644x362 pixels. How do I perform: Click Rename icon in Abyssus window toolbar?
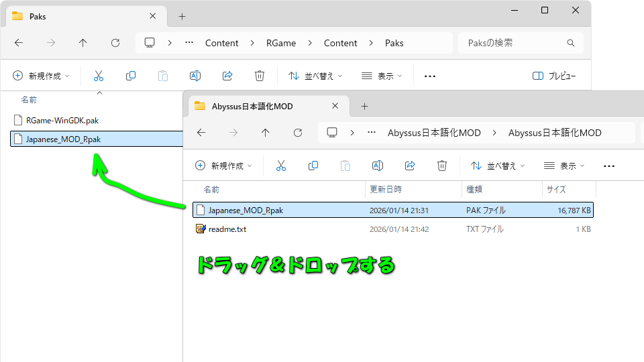pos(378,166)
